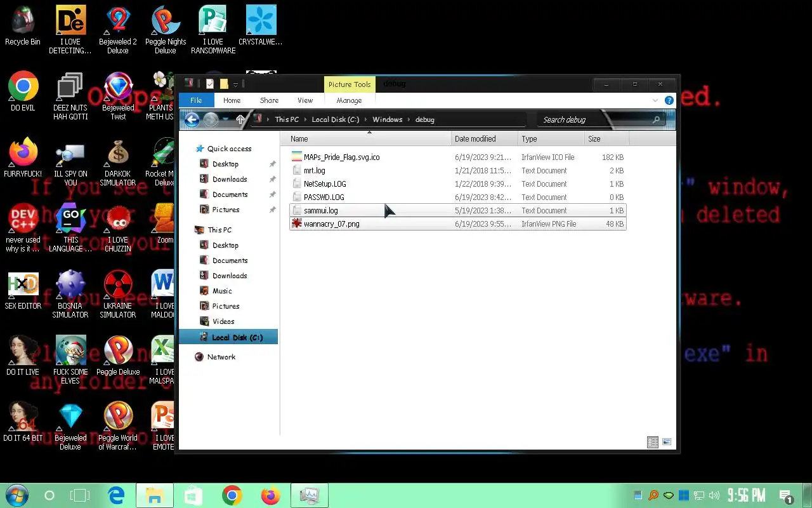Sort files by Date modified column
Viewport: 812px width, 508px height.
[485, 138]
